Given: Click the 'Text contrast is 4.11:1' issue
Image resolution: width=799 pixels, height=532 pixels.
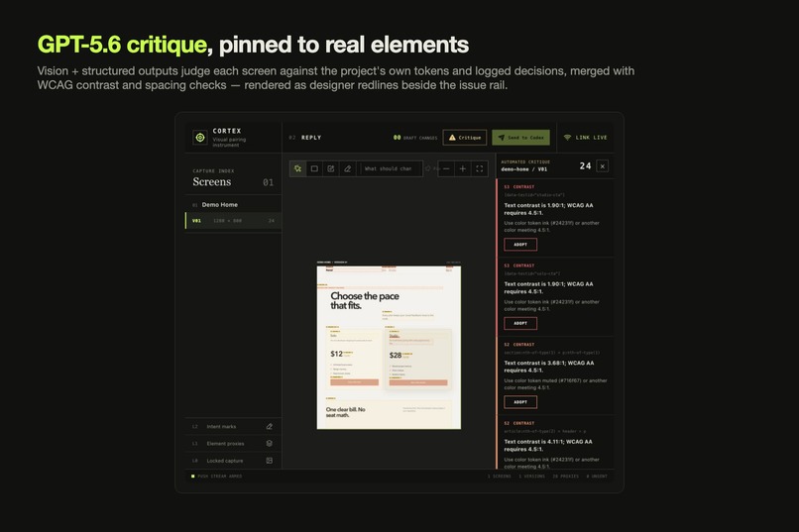Looking at the screenshot, I should 548,446.
